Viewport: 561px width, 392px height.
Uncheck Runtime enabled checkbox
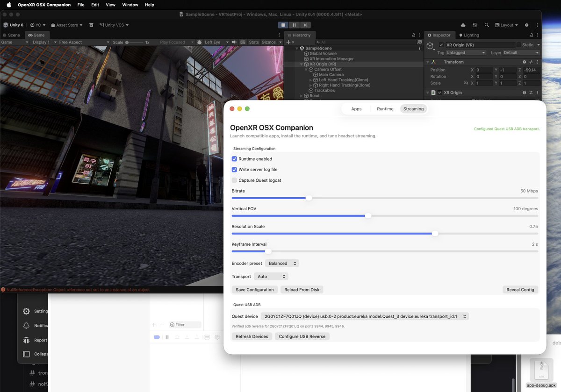point(234,159)
